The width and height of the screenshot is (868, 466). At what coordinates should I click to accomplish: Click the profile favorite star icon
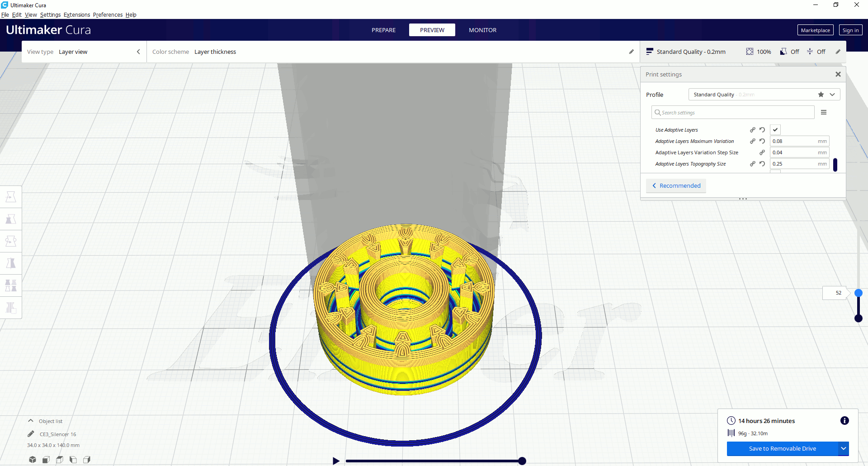pyautogui.click(x=821, y=95)
